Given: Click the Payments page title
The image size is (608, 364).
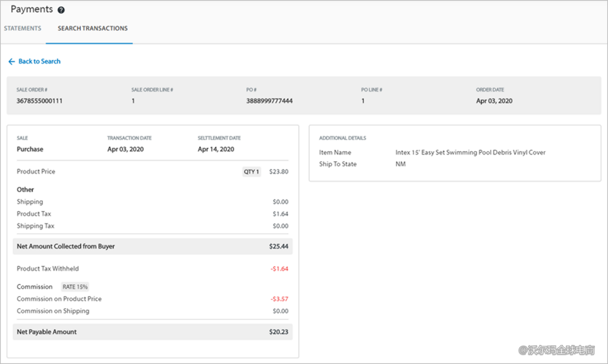Looking at the screenshot, I should pyautogui.click(x=31, y=9).
